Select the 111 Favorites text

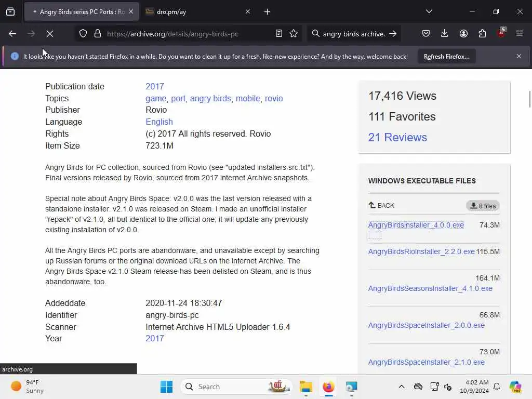(402, 117)
